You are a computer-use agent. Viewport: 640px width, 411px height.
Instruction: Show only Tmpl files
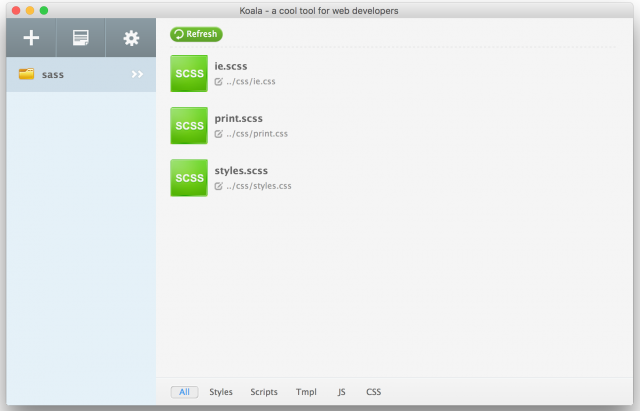(306, 392)
